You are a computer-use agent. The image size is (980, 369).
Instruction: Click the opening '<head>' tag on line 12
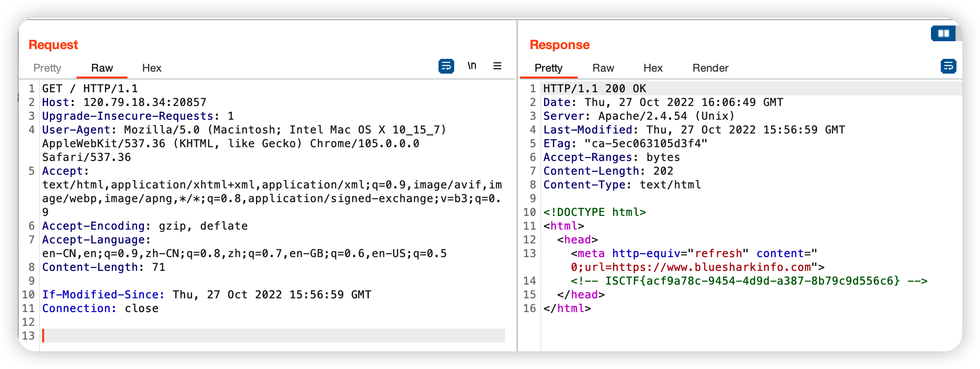577,239
